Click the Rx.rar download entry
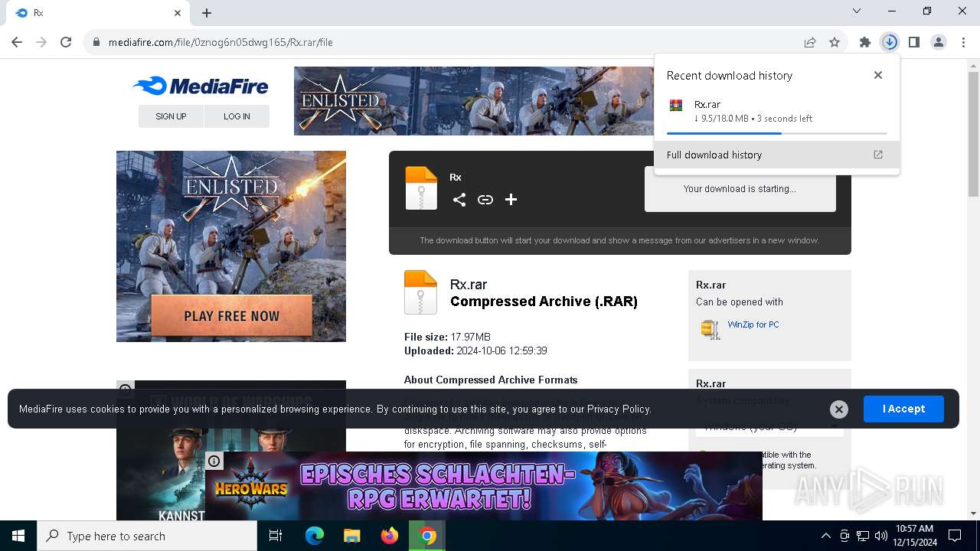The width and height of the screenshot is (980, 551). click(776, 112)
